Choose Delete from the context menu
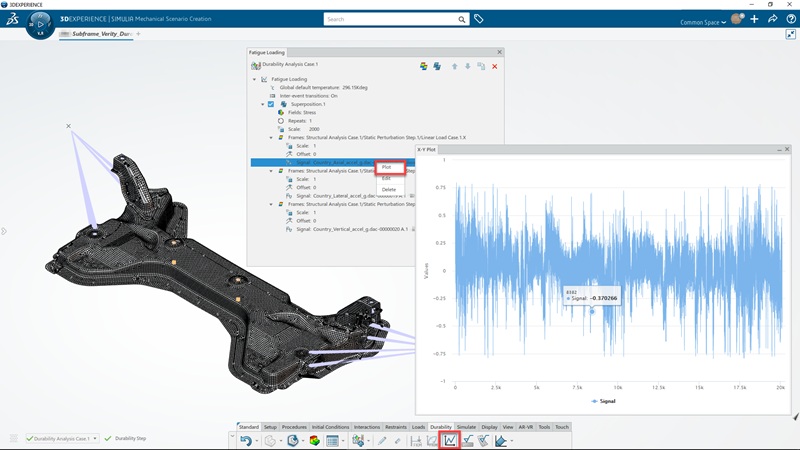 389,189
